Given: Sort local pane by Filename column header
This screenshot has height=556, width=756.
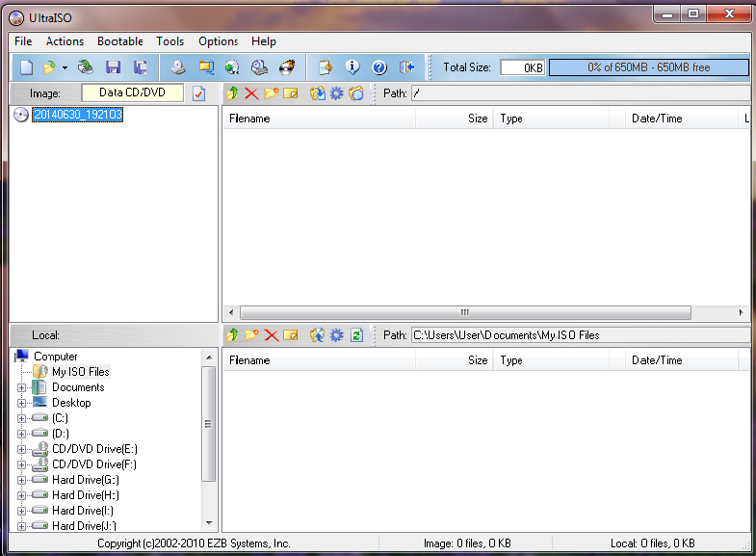Looking at the screenshot, I should pos(319,360).
